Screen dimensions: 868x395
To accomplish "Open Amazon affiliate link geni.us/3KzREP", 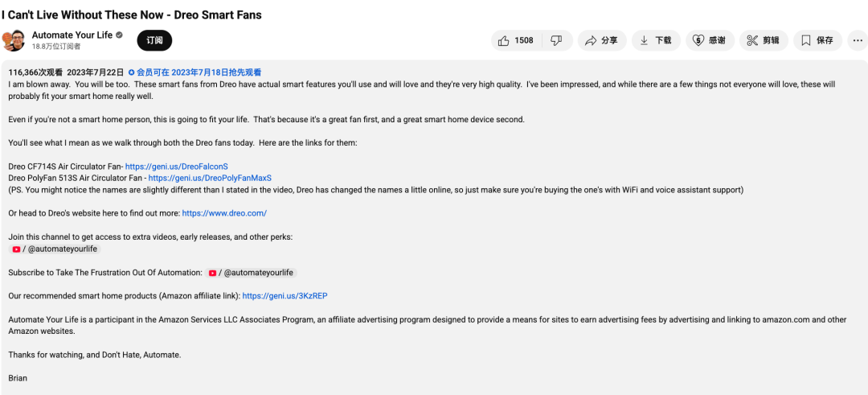I will pyautogui.click(x=285, y=296).
